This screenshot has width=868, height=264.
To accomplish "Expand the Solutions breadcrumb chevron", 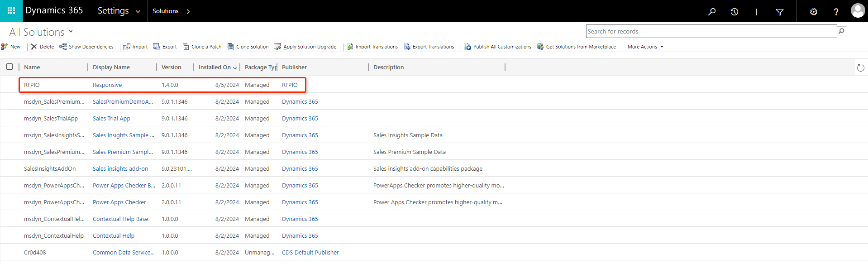I will coord(188,11).
